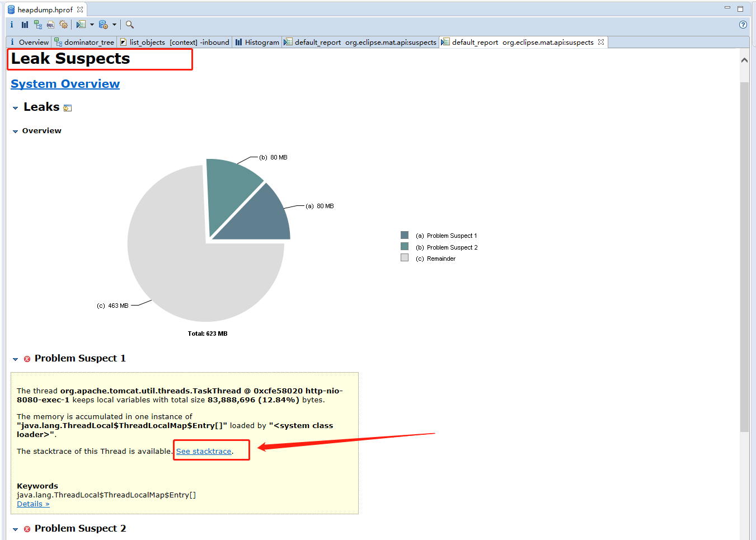Click the icon beside Leaks heading
Screen dimensions: 756x540
click(x=68, y=108)
